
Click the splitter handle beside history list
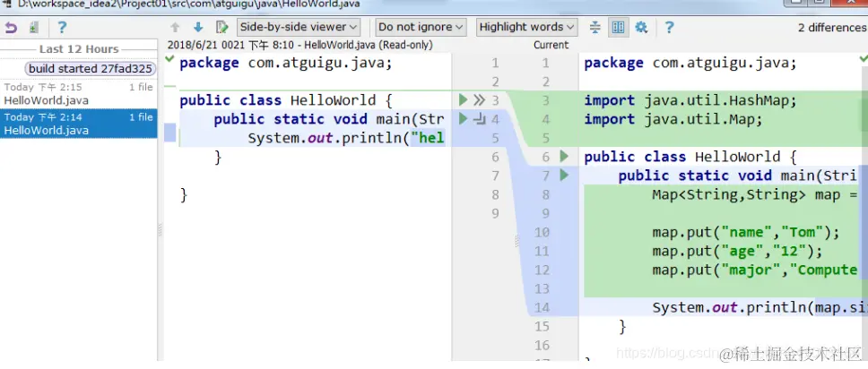[160, 229]
